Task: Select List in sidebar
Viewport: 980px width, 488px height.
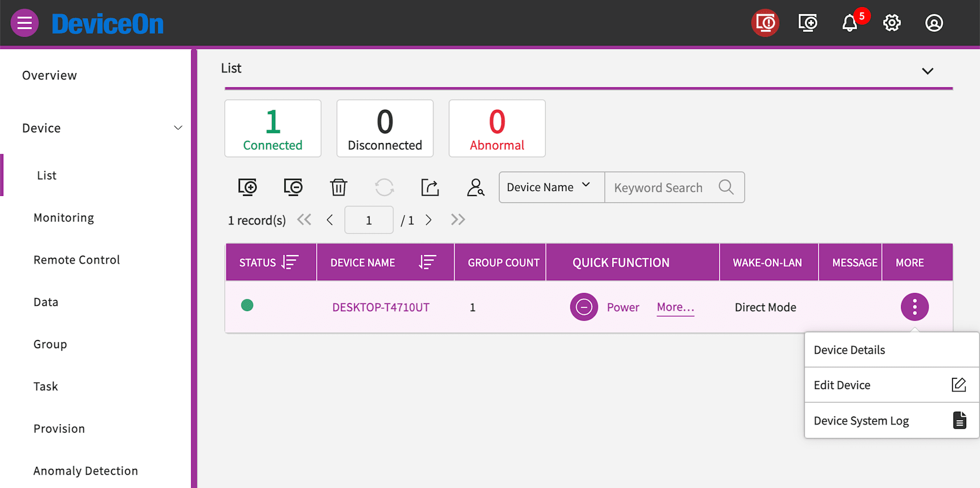Action: 47,175
